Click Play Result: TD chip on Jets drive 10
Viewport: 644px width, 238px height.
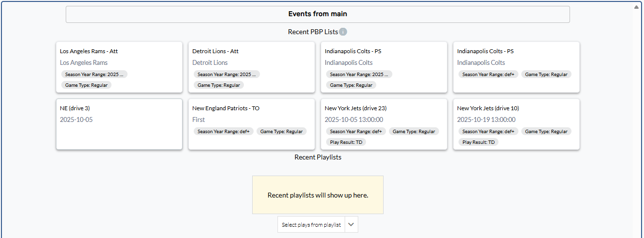pyautogui.click(x=478, y=142)
